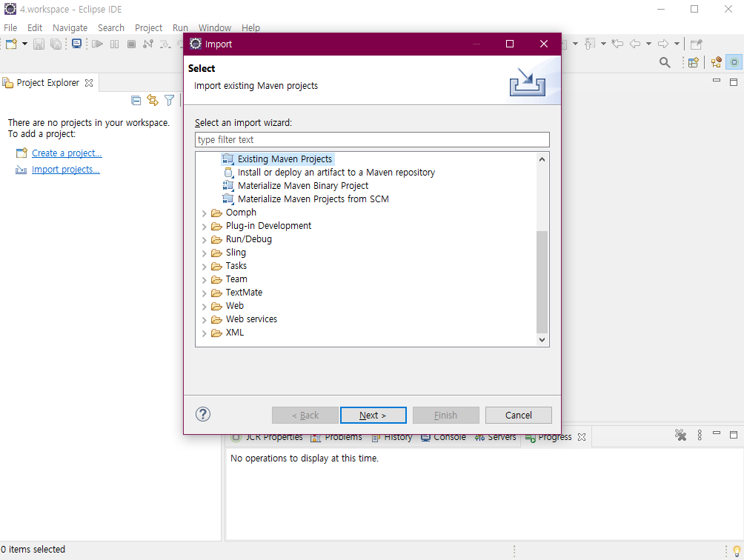Open the Search menu
The height and width of the screenshot is (560, 744).
[111, 28]
